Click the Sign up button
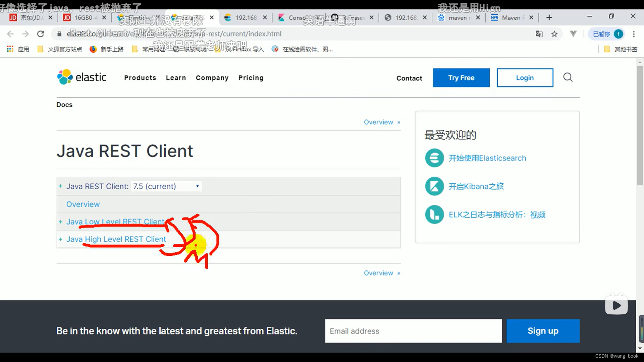 click(543, 331)
